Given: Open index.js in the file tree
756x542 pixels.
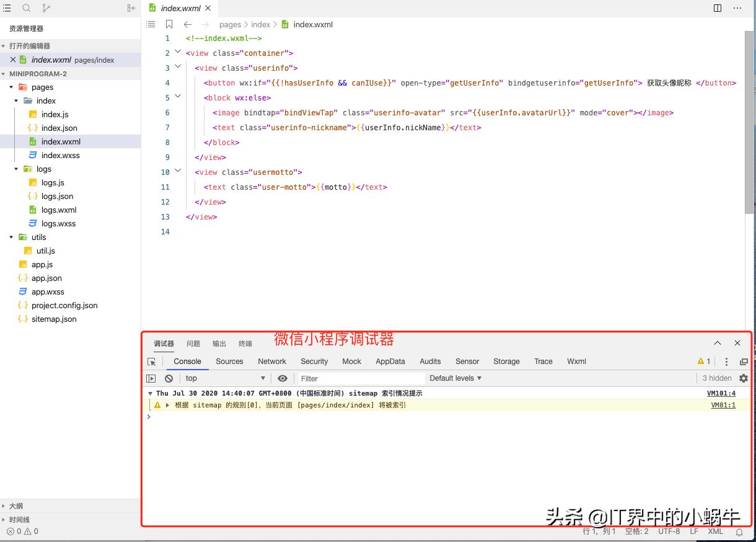Looking at the screenshot, I should tap(55, 114).
